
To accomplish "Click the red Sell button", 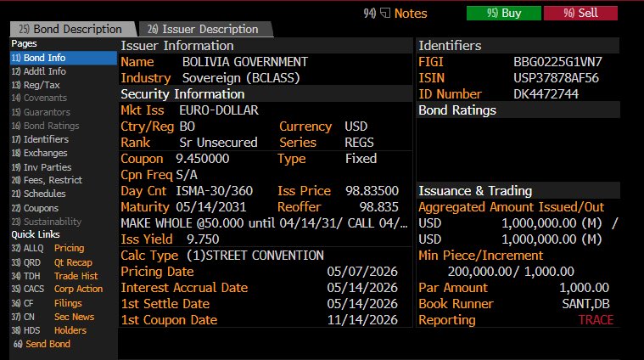I will point(580,13).
